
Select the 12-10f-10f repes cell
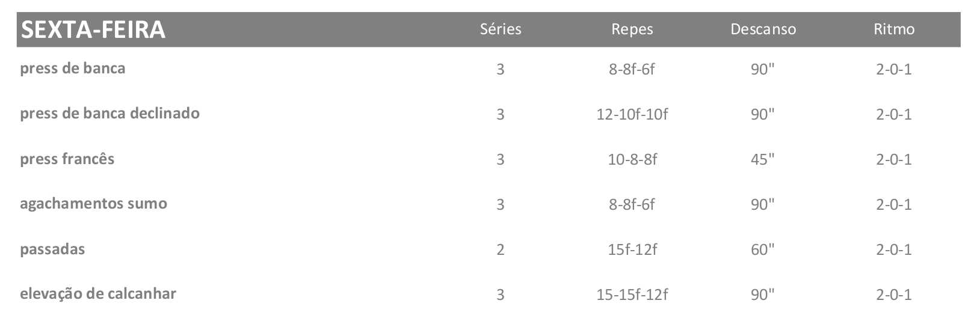point(632,114)
